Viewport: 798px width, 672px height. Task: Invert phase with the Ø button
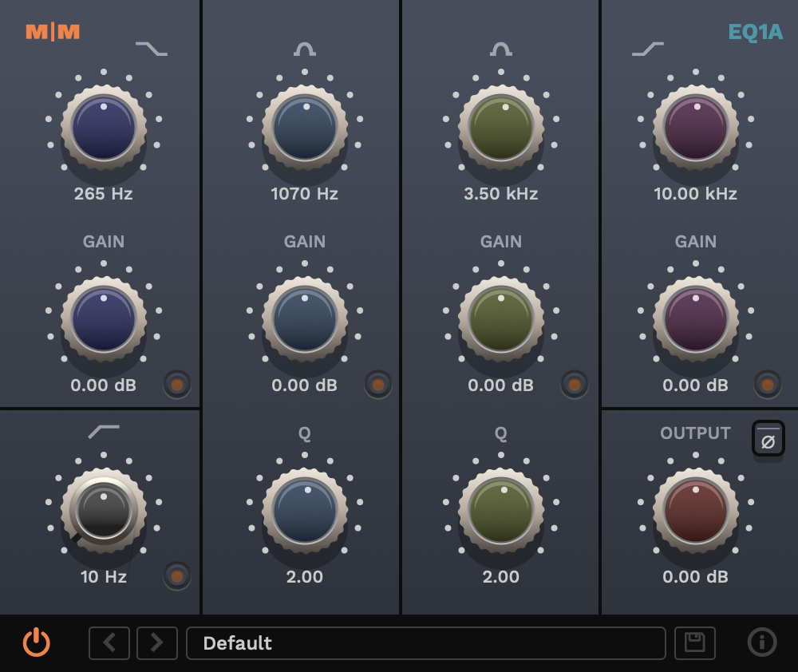tap(768, 438)
